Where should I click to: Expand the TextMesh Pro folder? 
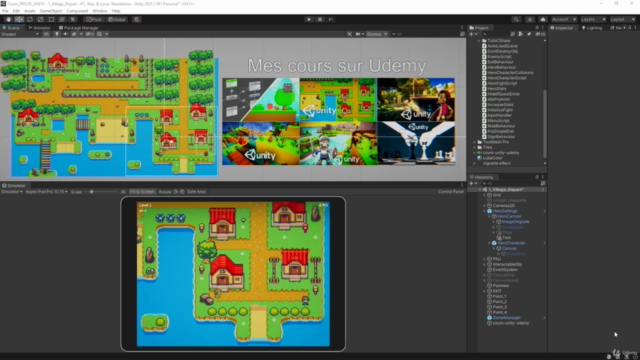click(475, 142)
